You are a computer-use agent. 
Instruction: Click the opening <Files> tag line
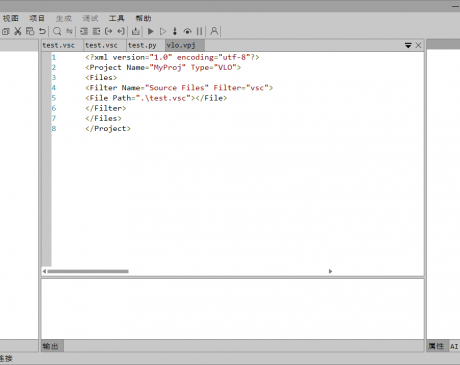pos(101,78)
